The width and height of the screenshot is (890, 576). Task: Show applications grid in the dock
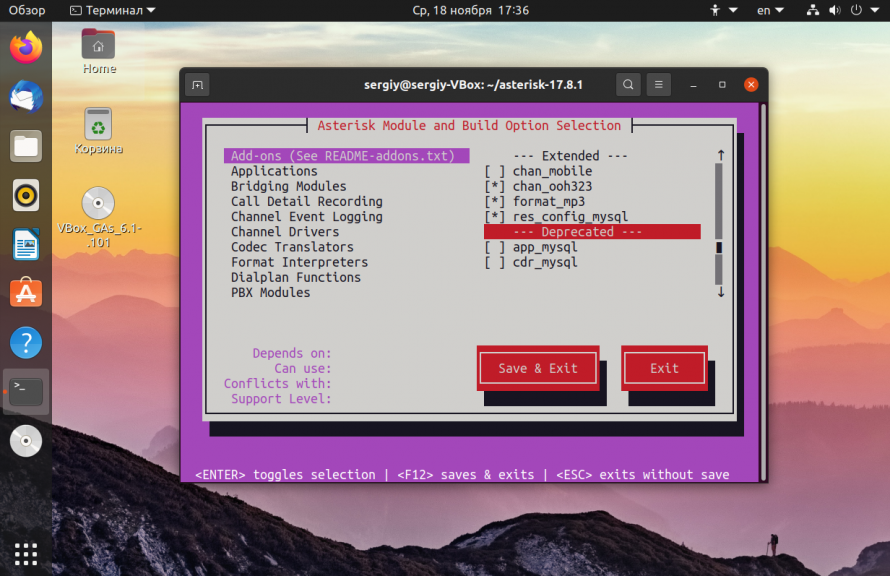(x=26, y=553)
